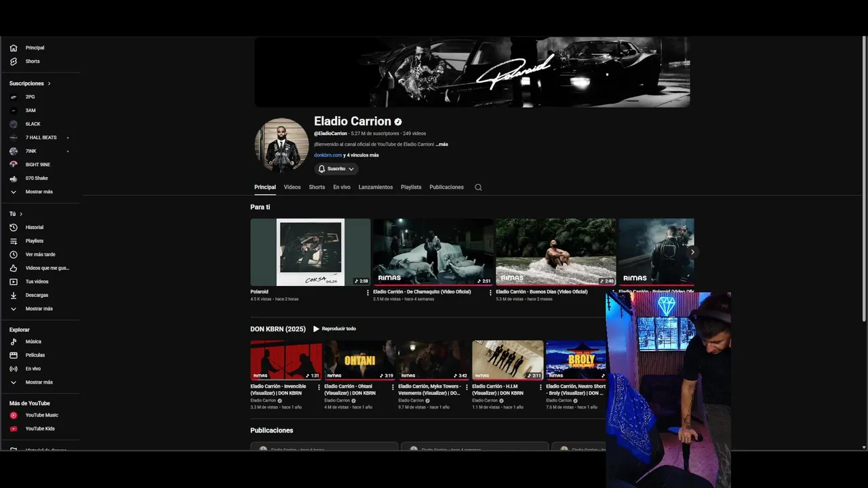Click the Polaroid channel banner
This screenshot has height=488, width=868.
[x=472, y=72]
